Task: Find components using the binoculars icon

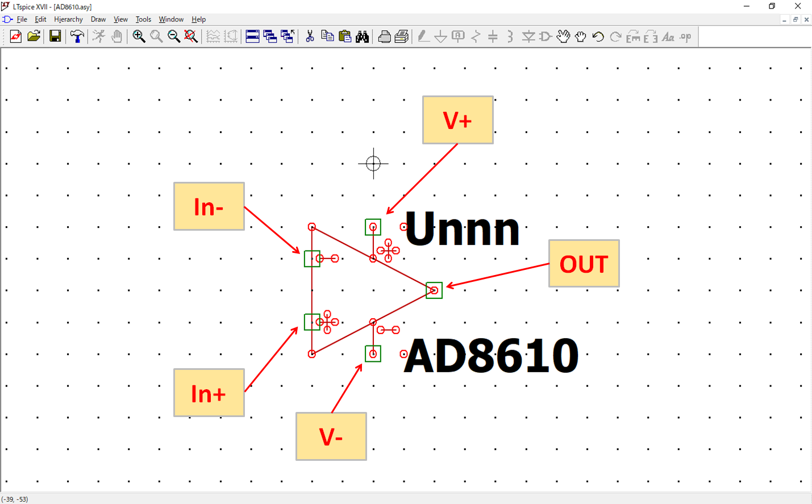Action: click(361, 37)
